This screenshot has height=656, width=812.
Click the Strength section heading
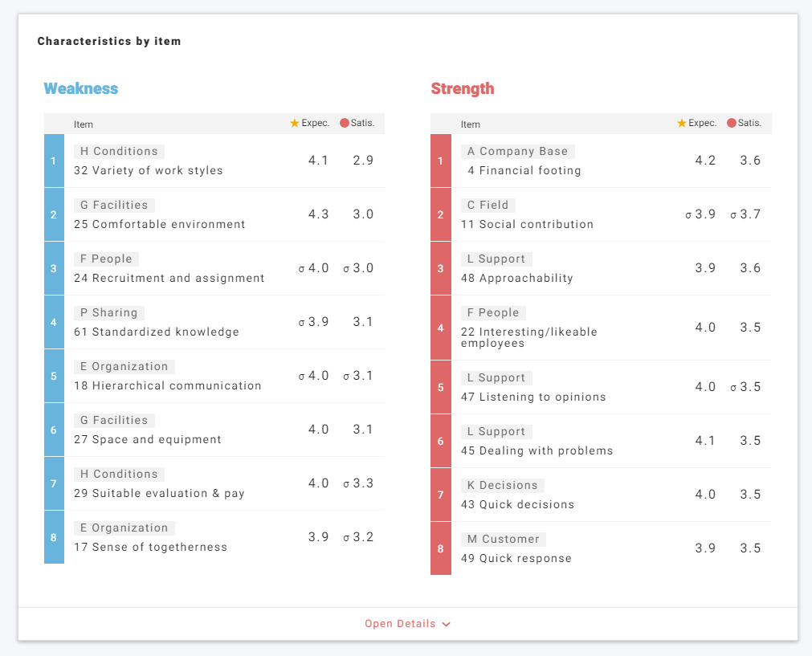[463, 89]
